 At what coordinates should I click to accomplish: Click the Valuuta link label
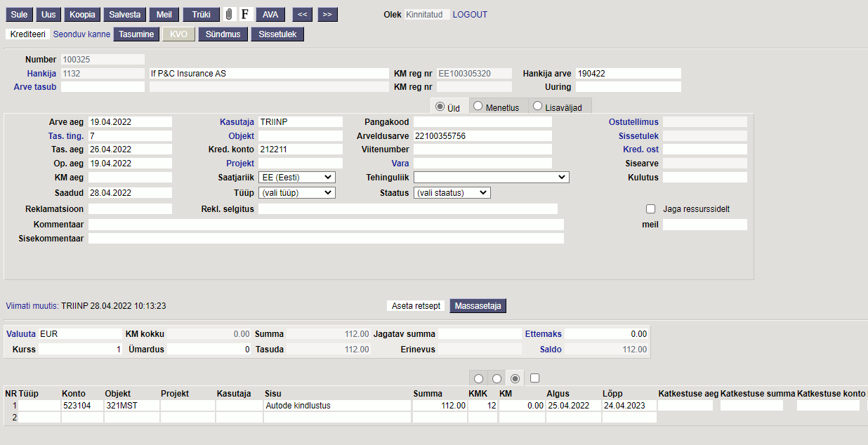pos(21,334)
